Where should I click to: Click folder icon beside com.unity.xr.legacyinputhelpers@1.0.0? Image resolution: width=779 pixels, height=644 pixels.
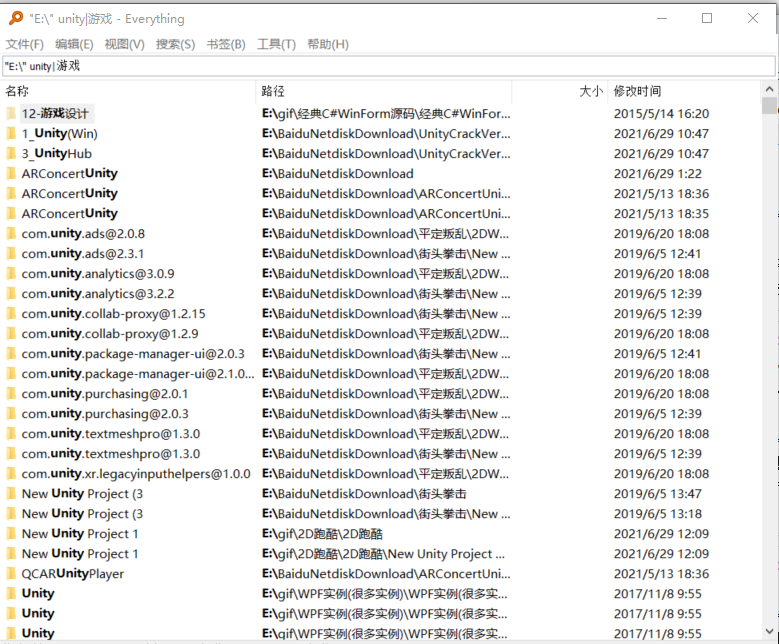[11, 474]
